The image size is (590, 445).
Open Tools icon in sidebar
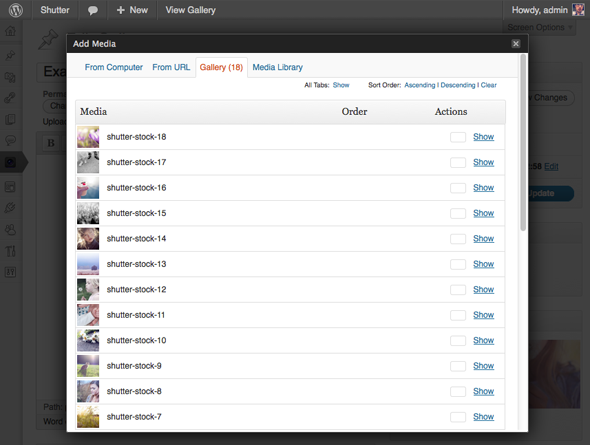[10, 251]
